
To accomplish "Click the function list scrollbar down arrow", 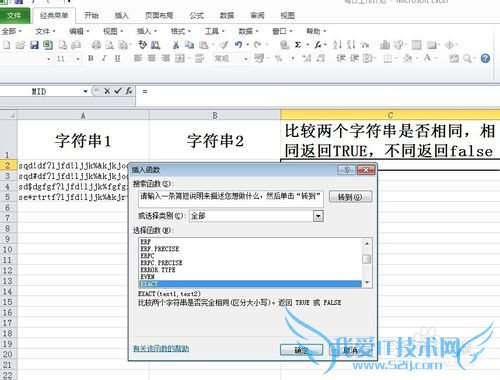I will point(367,283).
